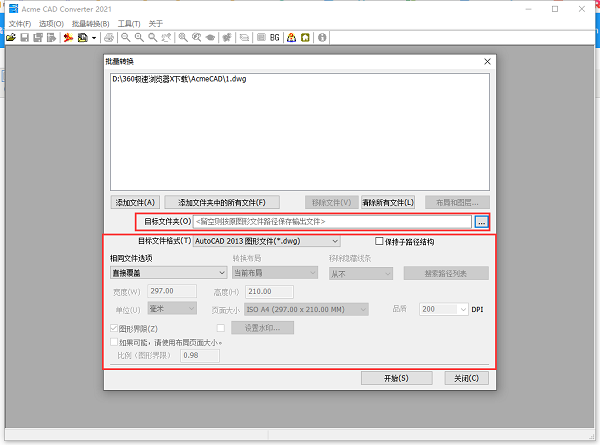
Task: Click the 布局和图层... button
Action: pyautogui.click(x=457, y=202)
